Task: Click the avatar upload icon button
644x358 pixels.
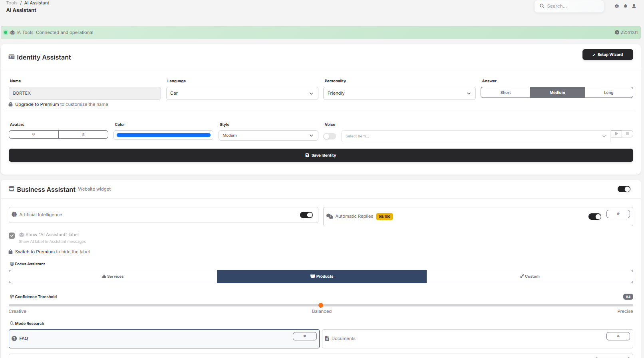Action: [83, 135]
